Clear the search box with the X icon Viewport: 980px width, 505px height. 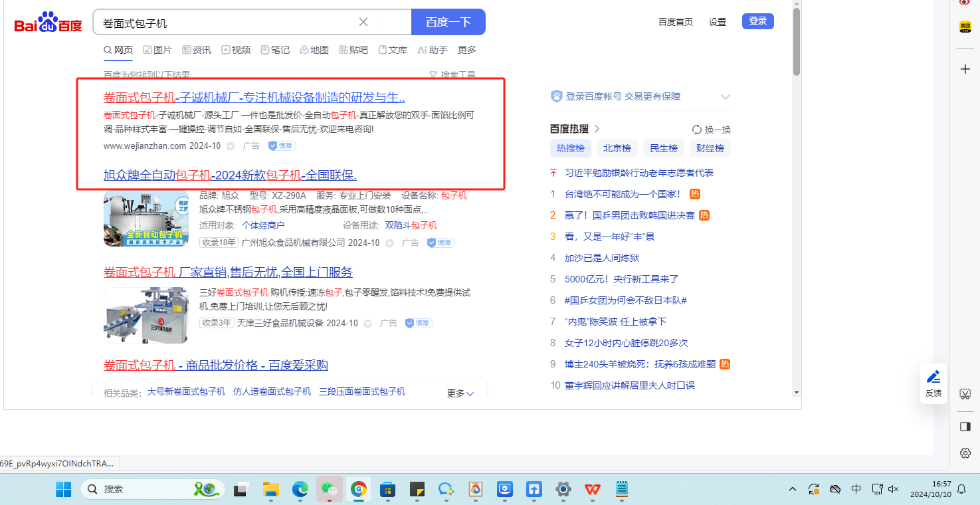363,22
